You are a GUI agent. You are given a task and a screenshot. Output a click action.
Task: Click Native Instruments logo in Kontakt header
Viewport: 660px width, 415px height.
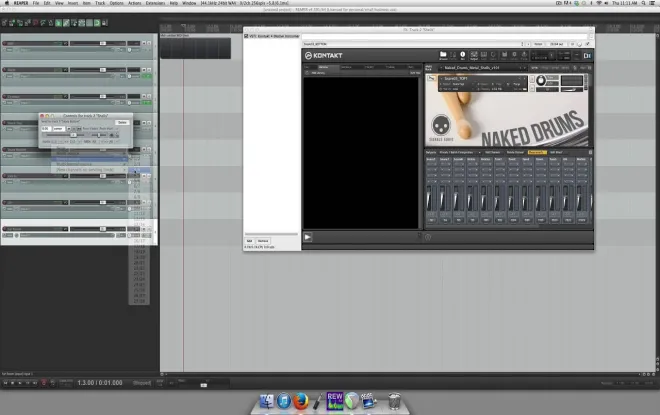587,56
